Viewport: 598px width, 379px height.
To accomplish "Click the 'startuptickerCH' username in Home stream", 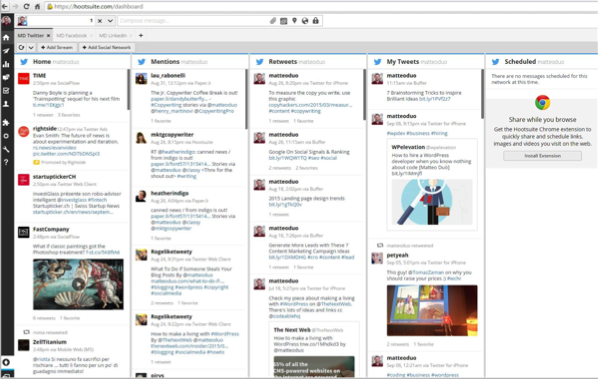I will tap(54, 177).
